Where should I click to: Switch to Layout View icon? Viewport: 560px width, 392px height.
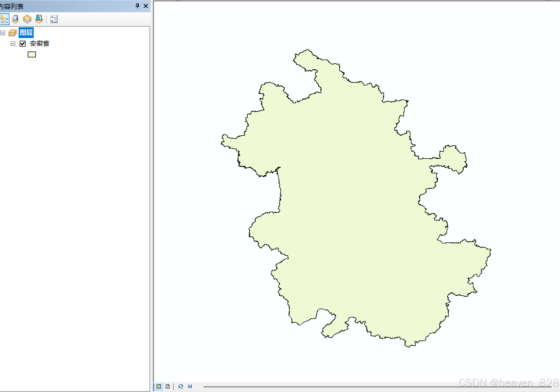pos(168,386)
